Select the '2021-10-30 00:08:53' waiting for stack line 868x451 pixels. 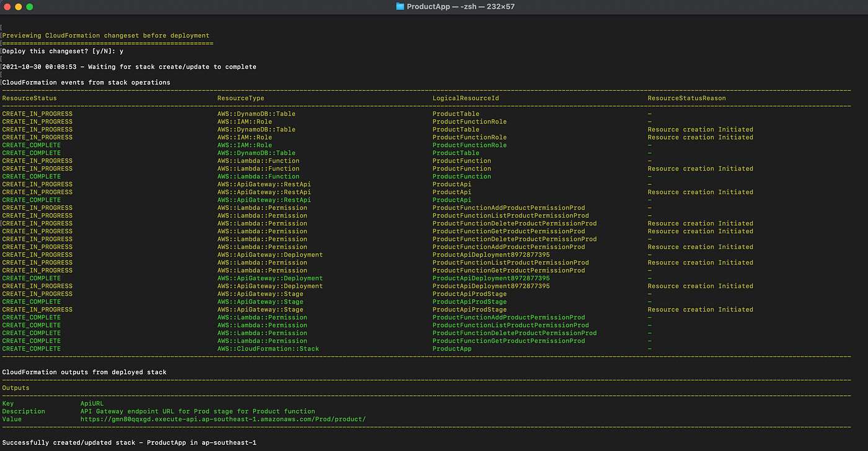point(129,67)
